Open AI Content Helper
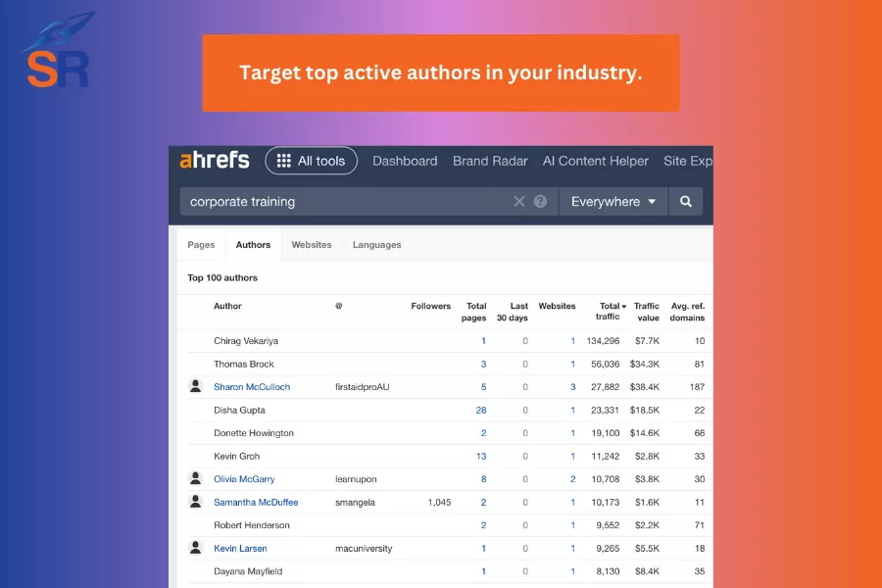Screen dimensions: 882x588 coord(595,161)
